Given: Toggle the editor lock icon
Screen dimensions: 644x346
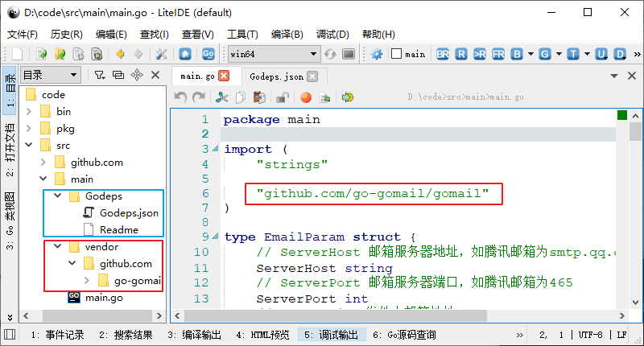Looking at the screenshot, I should tap(283, 97).
